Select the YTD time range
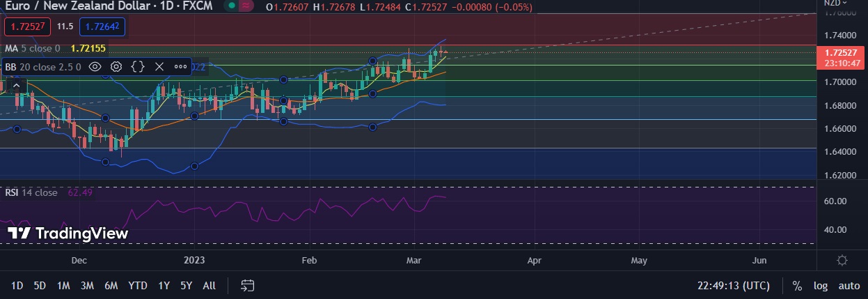Viewport: 868px width, 299px height. pos(138,286)
